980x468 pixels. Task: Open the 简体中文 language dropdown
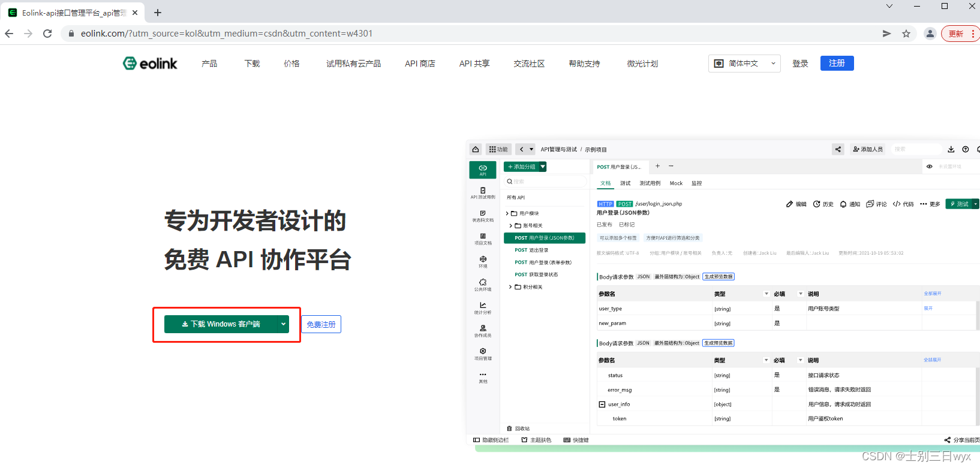pos(744,64)
